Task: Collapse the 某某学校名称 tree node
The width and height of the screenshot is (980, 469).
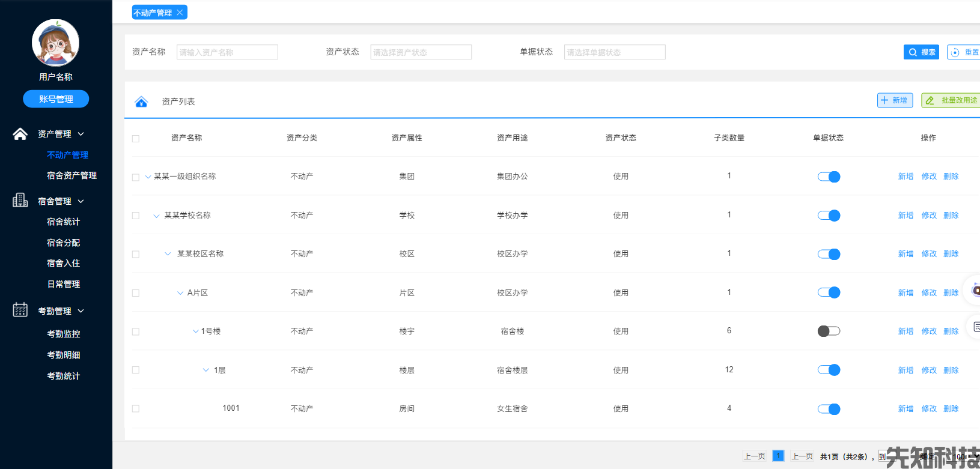Action: point(156,216)
